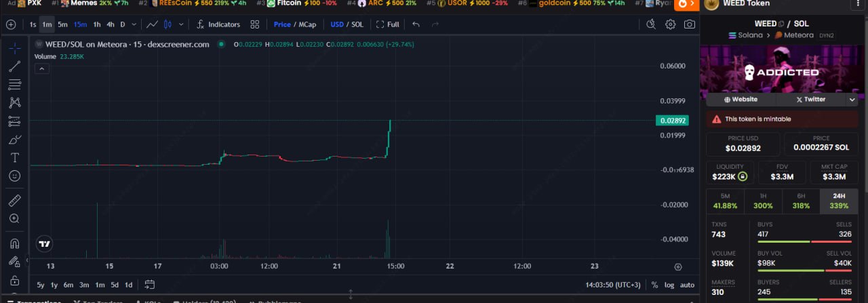This screenshot has width=868, height=303.
Task: Select the text annotation tool
Action: point(14,157)
